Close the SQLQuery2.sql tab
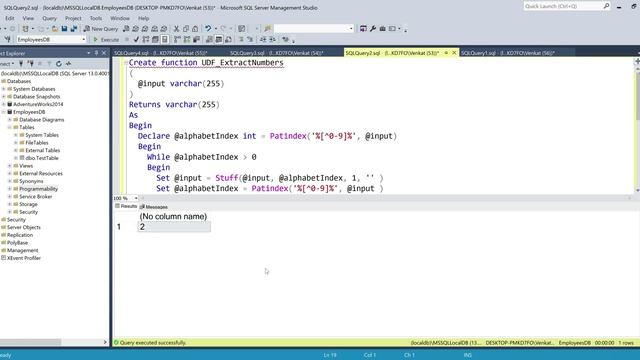This screenshot has width=640, height=360. pos(454,53)
